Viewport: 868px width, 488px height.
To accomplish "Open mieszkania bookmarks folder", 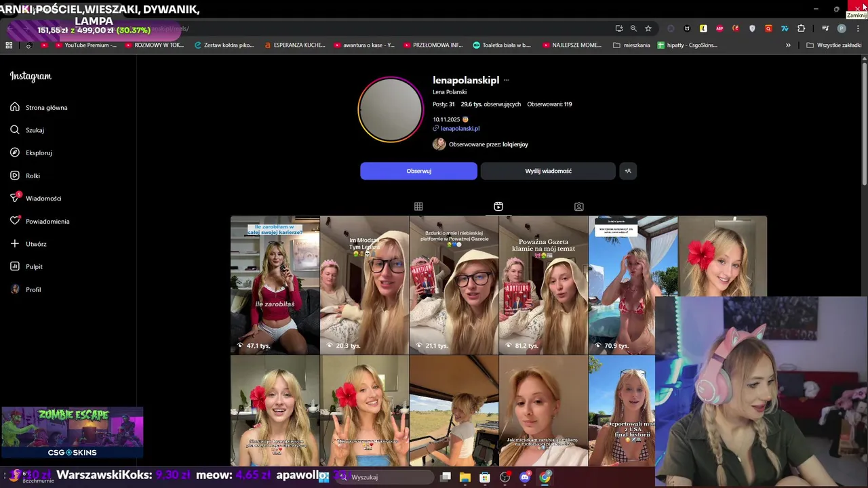I will click(x=631, y=45).
